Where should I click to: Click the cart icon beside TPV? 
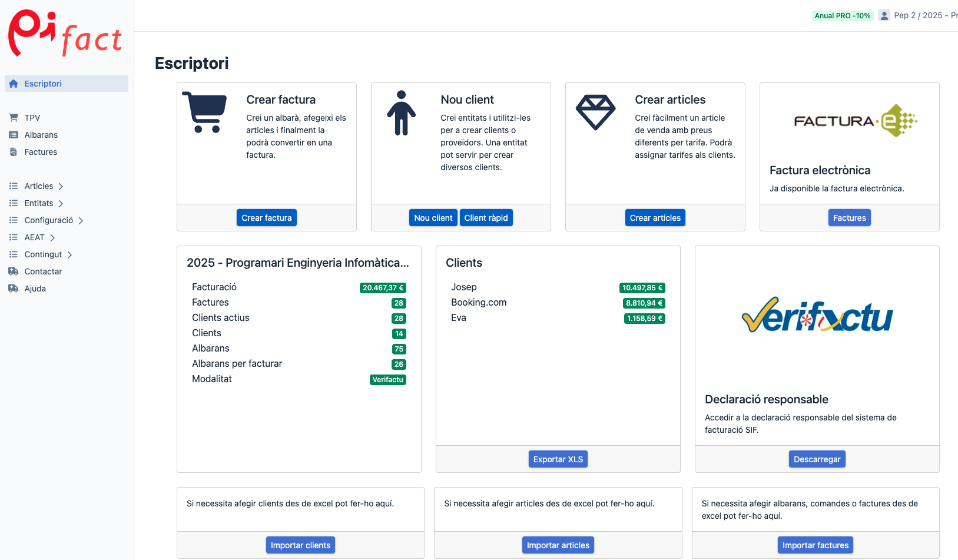point(14,118)
